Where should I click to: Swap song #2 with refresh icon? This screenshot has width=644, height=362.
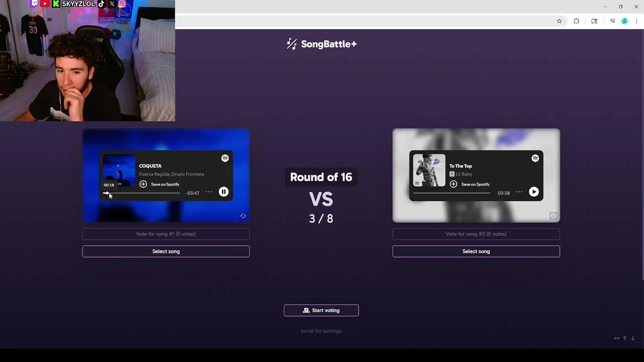(x=553, y=216)
